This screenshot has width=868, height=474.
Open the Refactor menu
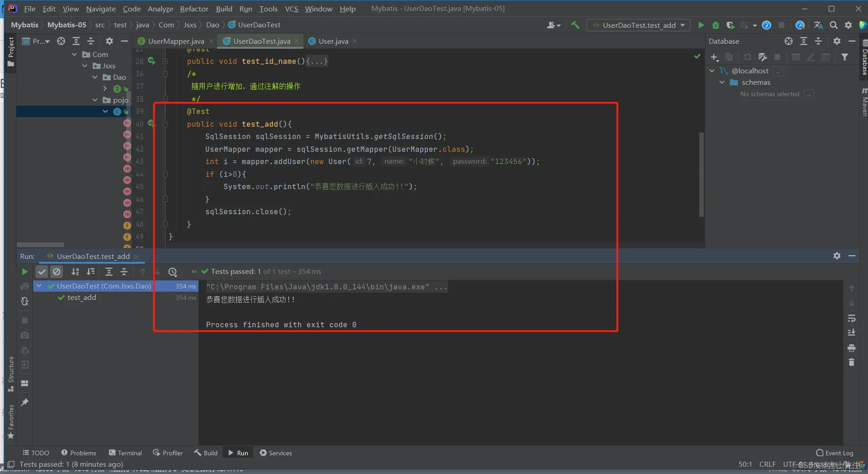tap(194, 9)
